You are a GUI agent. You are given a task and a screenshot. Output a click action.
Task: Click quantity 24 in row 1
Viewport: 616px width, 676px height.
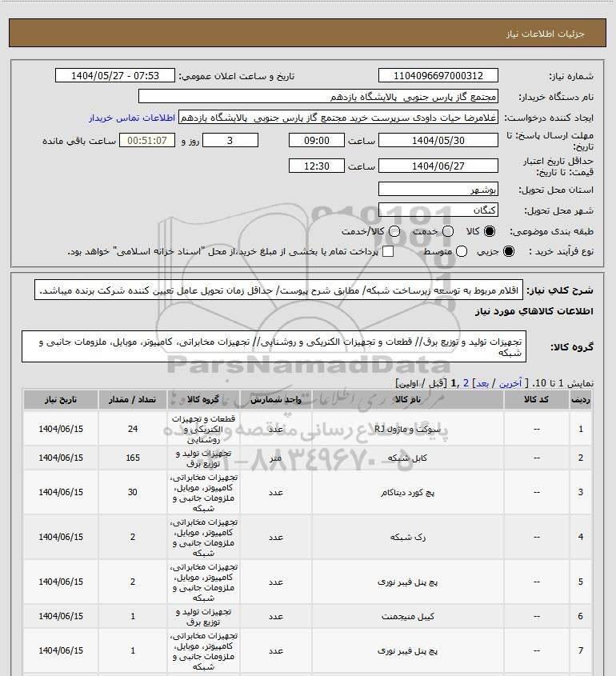[x=132, y=429]
